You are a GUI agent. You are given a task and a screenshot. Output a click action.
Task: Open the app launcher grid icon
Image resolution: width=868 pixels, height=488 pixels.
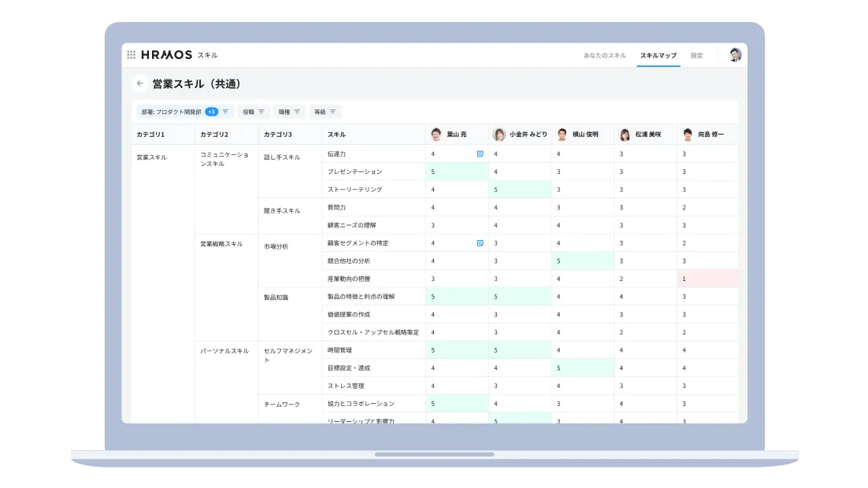pyautogui.click(x=131, y=55)
